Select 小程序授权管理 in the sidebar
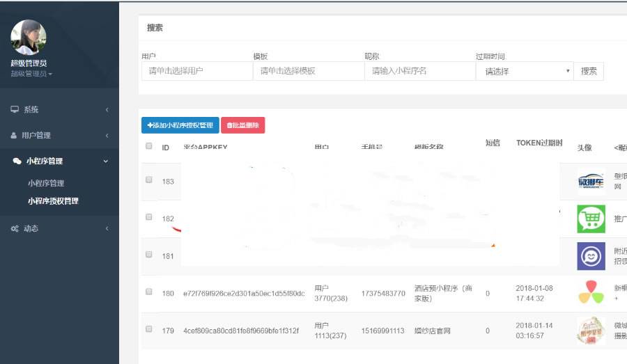 [x=53, y=201]
